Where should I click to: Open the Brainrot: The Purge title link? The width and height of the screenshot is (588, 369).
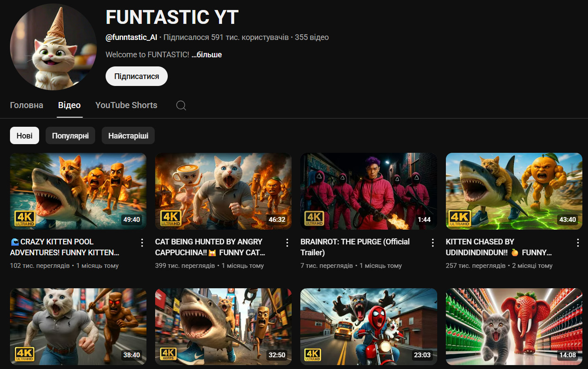point(355,247)
